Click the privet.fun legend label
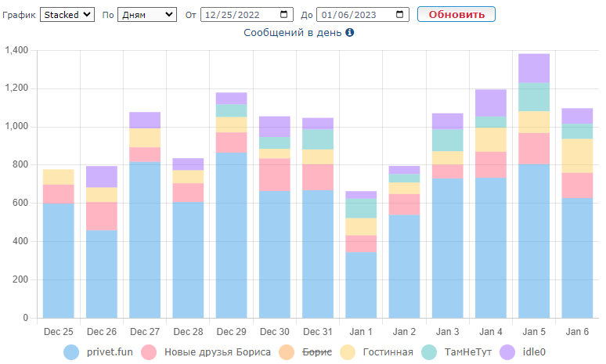 click(x=110, y=352)
